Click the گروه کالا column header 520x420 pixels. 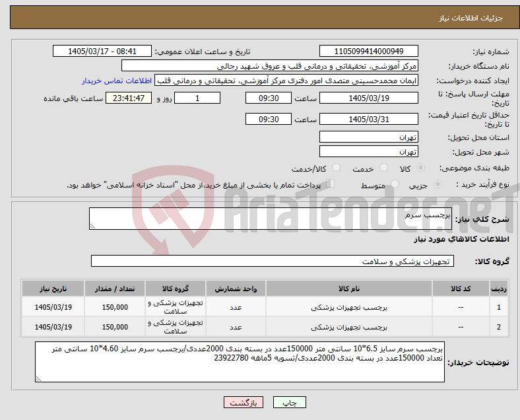175,289
